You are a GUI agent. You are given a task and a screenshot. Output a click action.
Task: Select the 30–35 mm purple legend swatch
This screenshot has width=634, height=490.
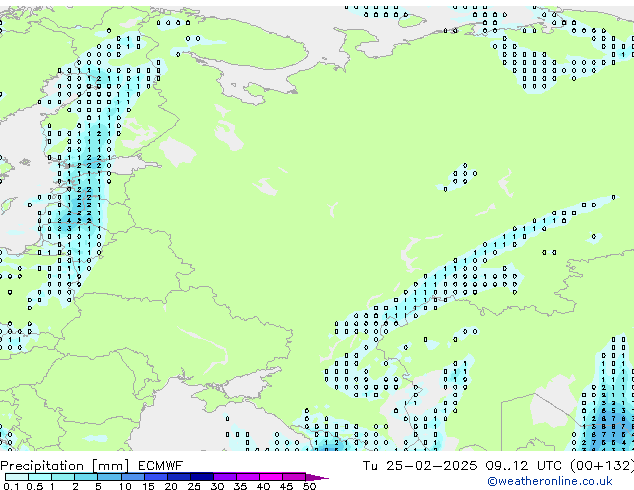point(224,477)
